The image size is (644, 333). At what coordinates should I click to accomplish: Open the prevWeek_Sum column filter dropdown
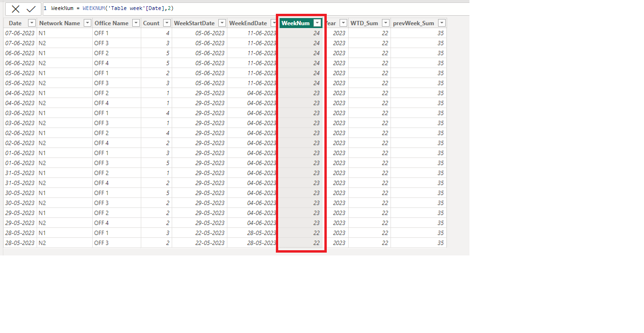tap(441, 23)
